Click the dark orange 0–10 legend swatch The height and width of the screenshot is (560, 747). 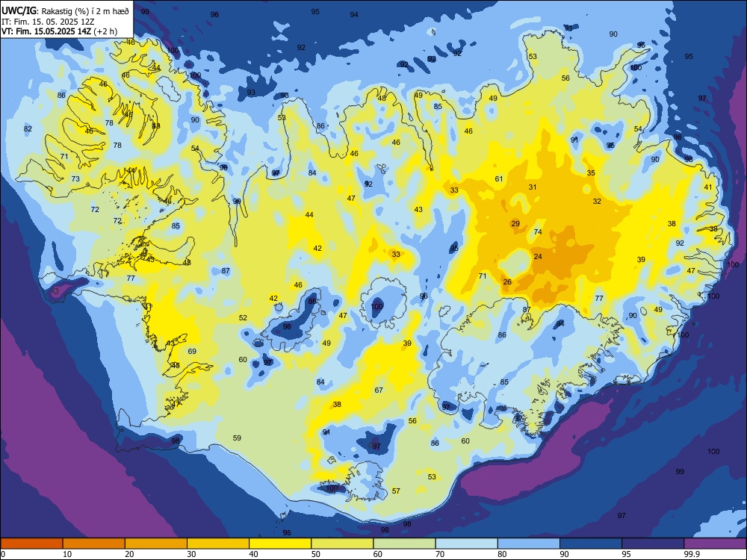tap(31, 544)
